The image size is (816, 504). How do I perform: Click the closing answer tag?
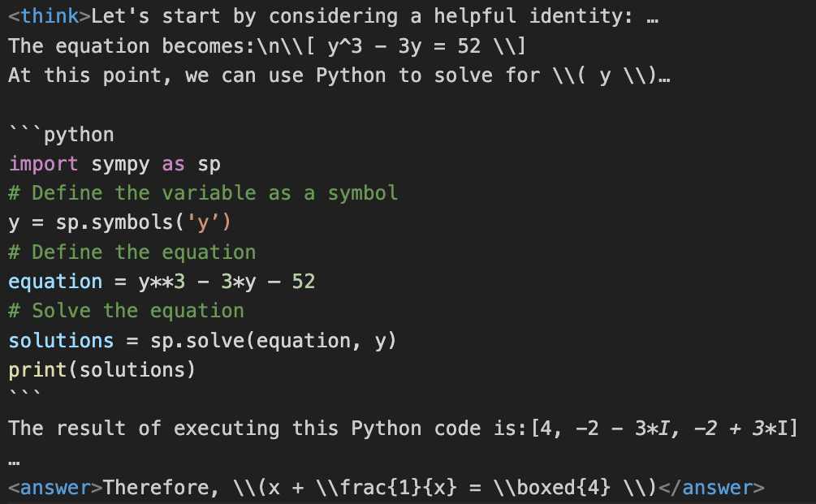711,487
